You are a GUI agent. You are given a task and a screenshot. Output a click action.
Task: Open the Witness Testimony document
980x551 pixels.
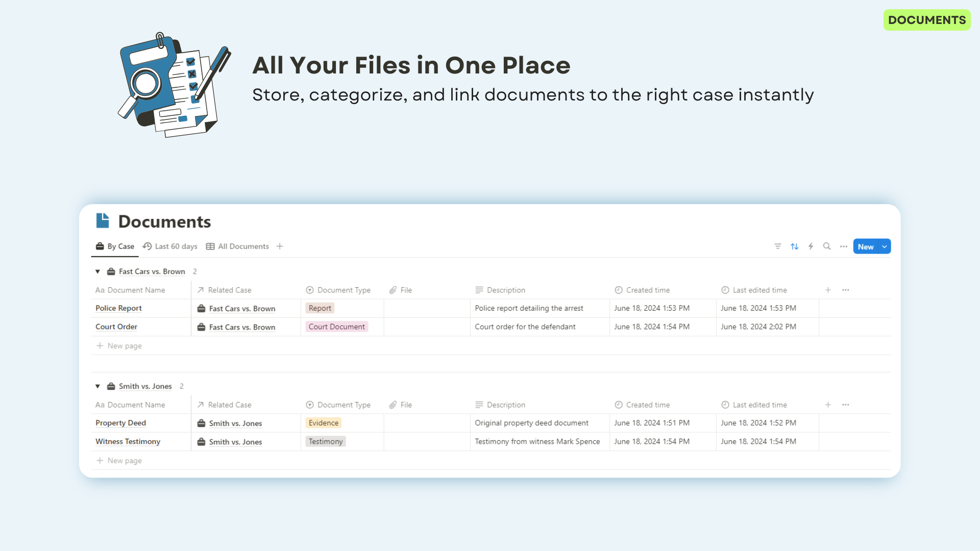[x=128, y=441]
